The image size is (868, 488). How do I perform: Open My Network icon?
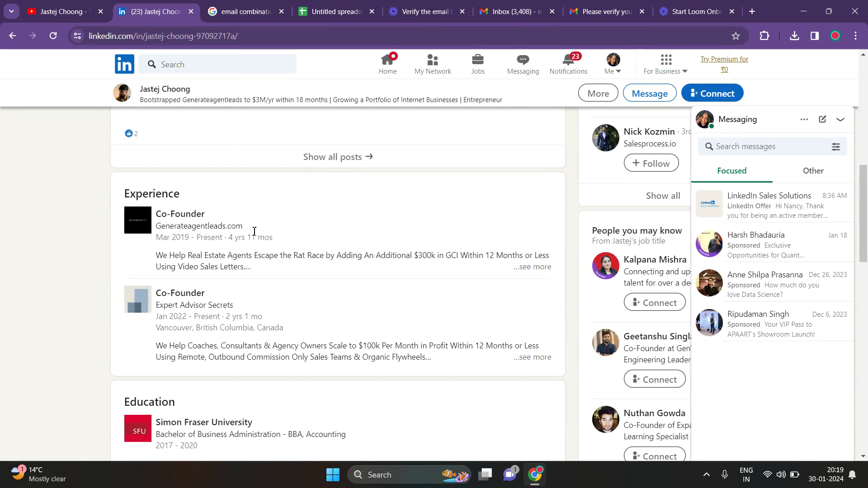click(x=433, y=64)
